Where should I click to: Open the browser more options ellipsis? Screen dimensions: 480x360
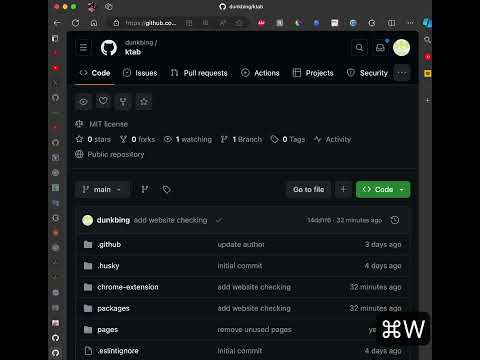click(411, 23)
